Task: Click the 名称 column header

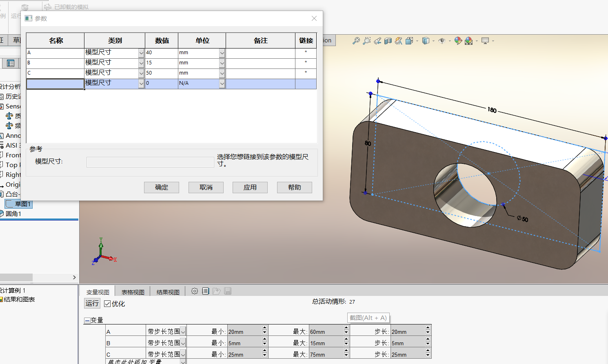Action: [55, 40]
